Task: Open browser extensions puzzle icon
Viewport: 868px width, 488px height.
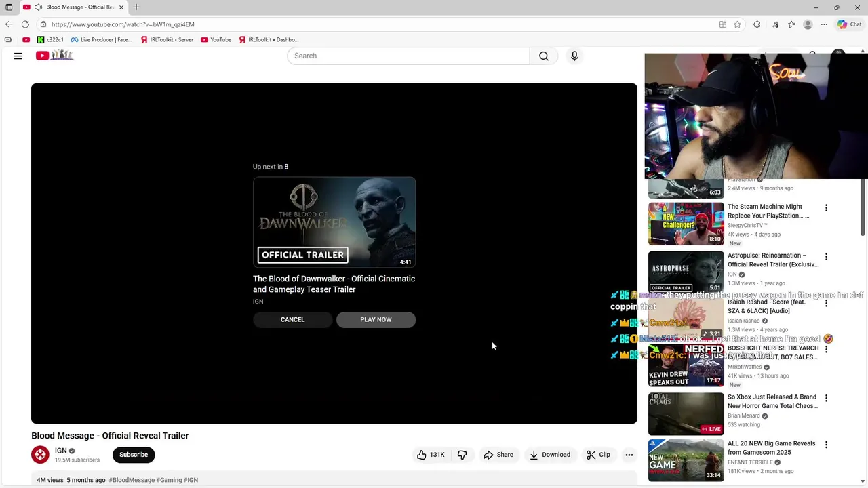Action: [x=757, y=24]
